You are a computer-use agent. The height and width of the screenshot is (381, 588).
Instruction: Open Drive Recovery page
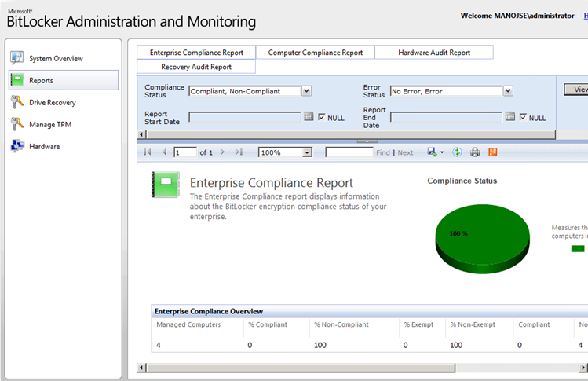pyautogui.click(x=53, y=102)
